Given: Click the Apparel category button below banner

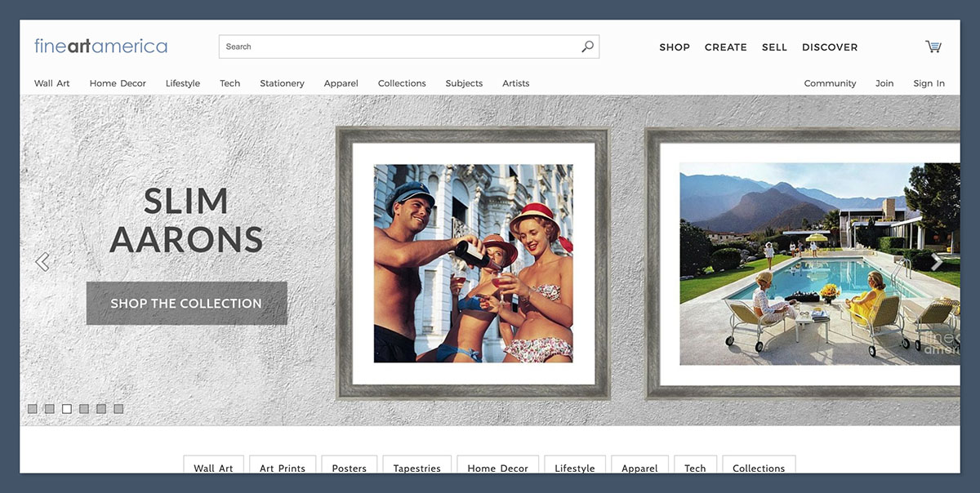Looking at the screenshot, I should 639,465.
